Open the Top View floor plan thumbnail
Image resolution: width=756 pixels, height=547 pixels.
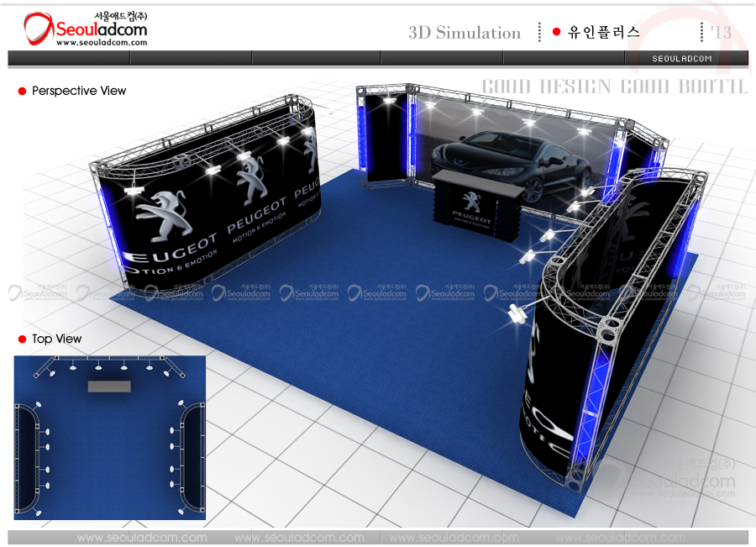pyautogui.click(x=109, y=437)
